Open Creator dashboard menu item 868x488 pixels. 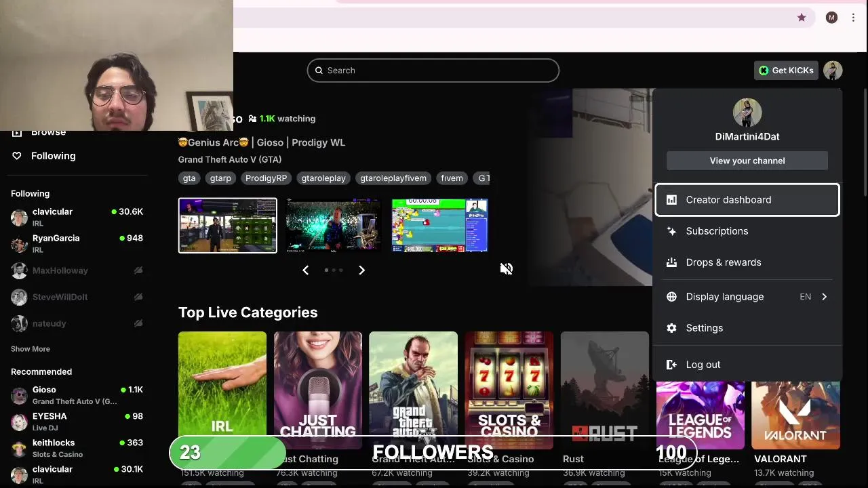[747, 200]
